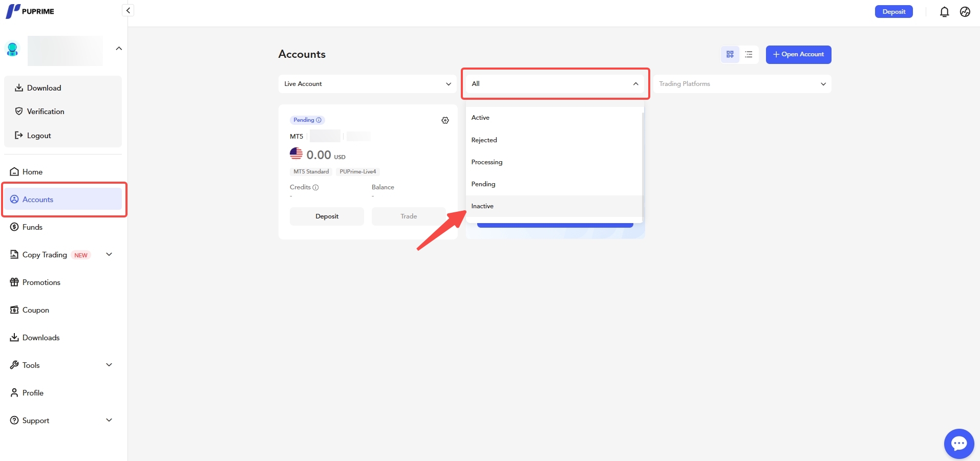Open the language globe icon
980x461 pixels.
(965, 12)
